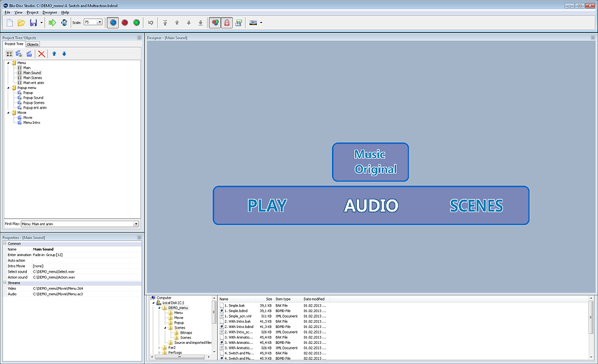Click the landscape background image icon

[x=253, y=23]
